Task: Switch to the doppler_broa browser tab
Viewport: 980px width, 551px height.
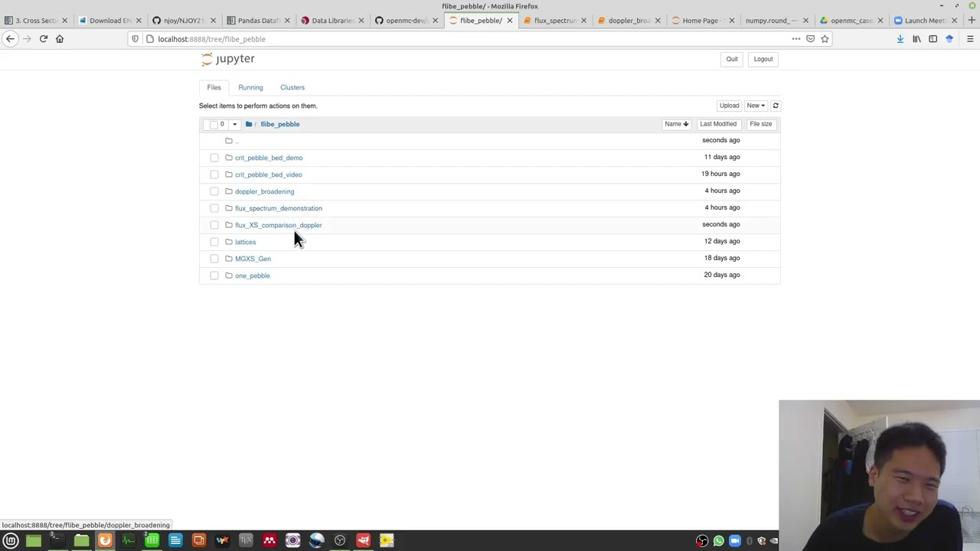Action: 628,21
